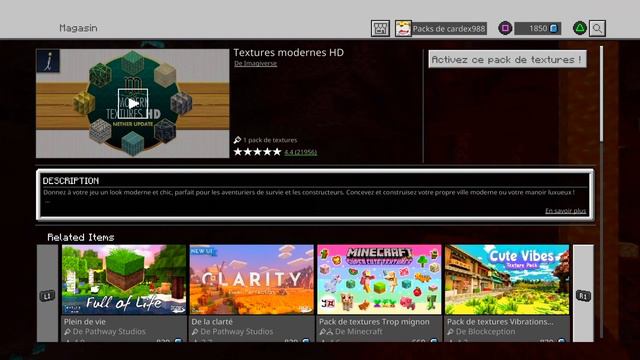640x360 pixels.
Task: Open the 4.4 rating reviews link
Action: (x=300, y=152)
